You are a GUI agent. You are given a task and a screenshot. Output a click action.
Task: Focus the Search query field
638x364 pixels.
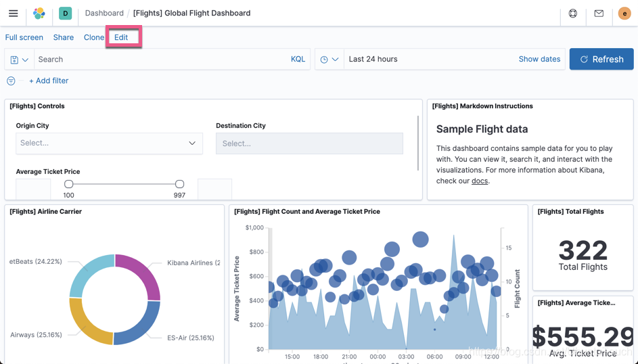coord(162,60)
